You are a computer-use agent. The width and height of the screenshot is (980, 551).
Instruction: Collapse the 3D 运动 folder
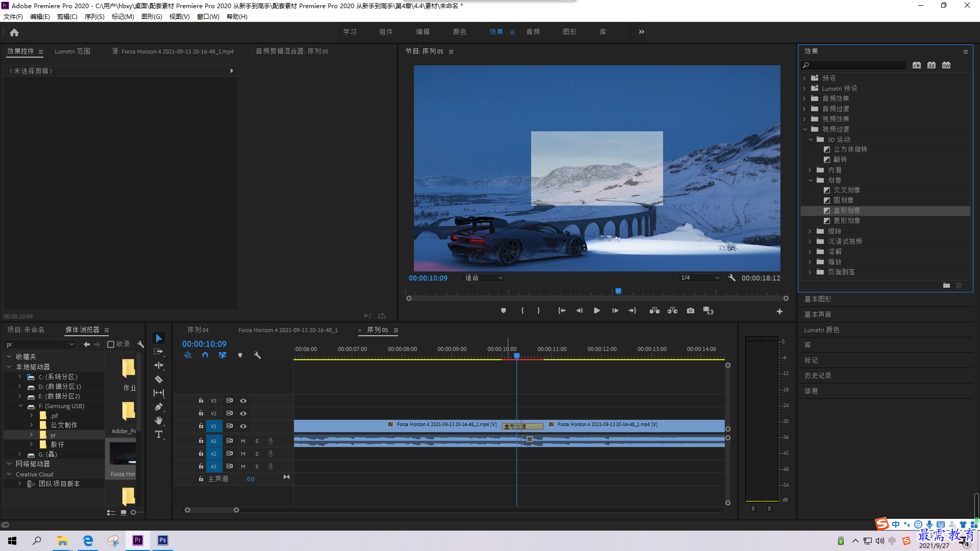click(x=811, y=139)
